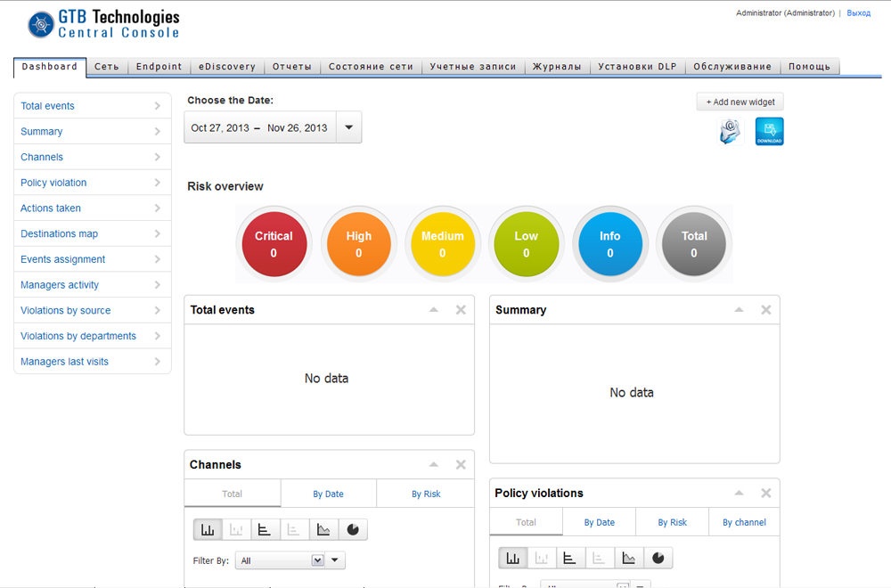Open Managers activity in sidebar
Image resolution: width=891 pixels, height=588 pixels.
[x=92, y=284]
